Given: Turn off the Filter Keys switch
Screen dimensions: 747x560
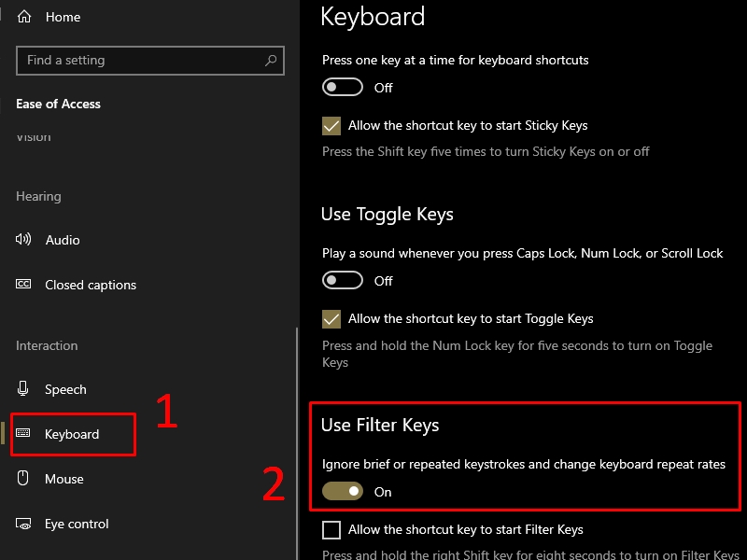Looking at the screenshot, I should [343, 491].
